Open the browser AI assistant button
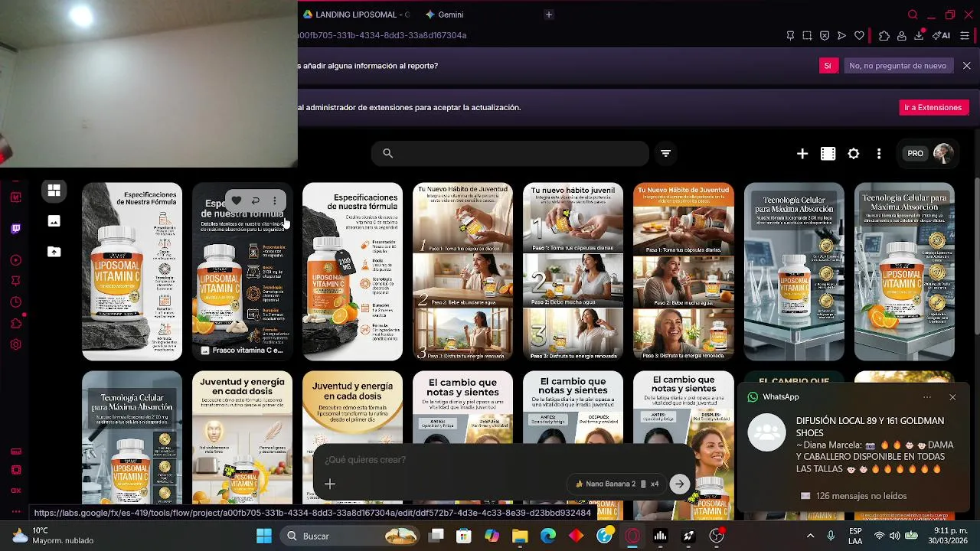Image resolution: width=980 pixels, height=551 pixels. coord(941,35)
